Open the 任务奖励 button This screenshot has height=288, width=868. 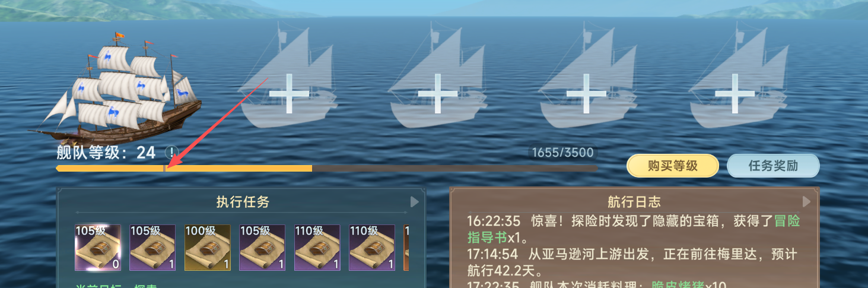tap(773, 166)
